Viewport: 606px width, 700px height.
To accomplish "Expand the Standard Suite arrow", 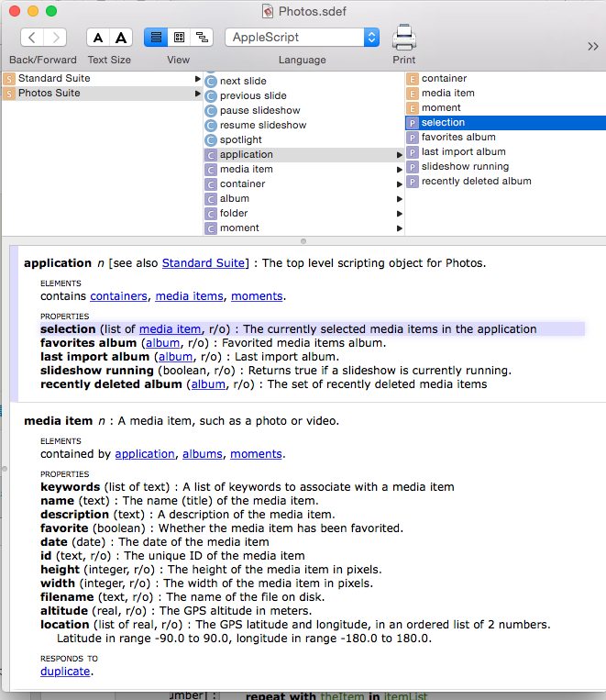I will click(x=197, y=79).
